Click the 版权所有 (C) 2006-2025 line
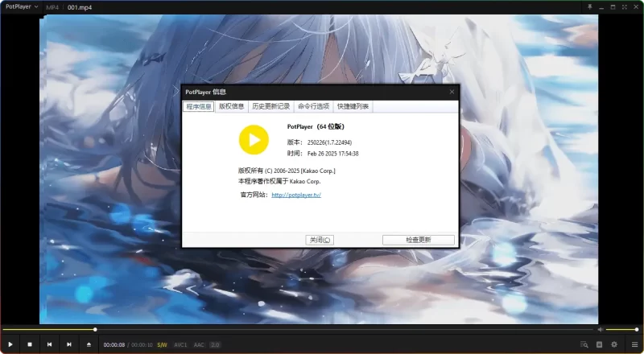Screen dimensions: 644x354 click(287, 171)
